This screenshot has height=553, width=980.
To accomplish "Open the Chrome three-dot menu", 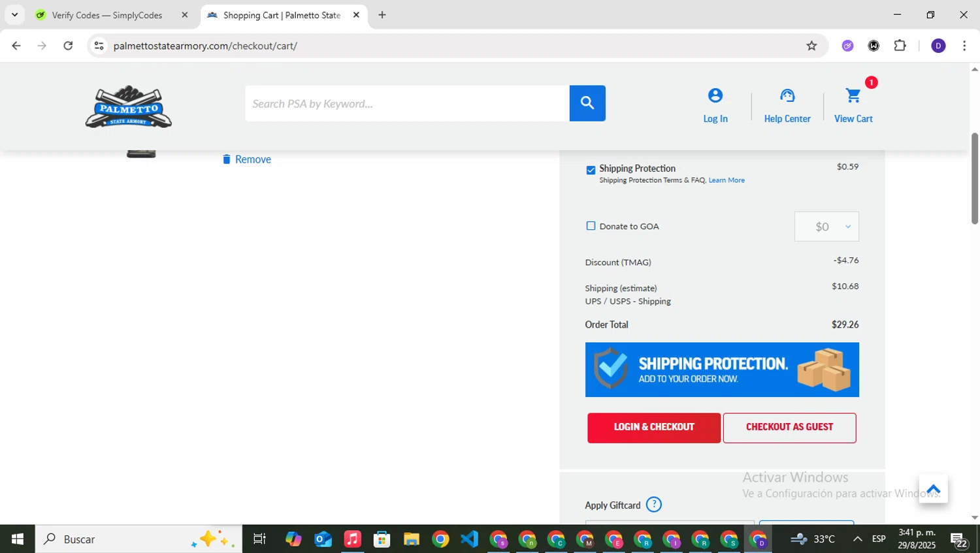I will click(964, 46).
